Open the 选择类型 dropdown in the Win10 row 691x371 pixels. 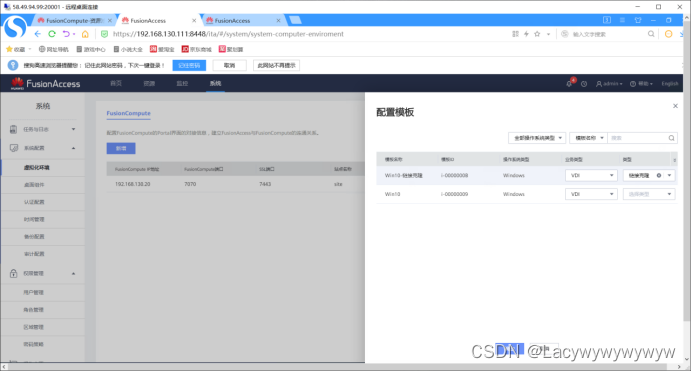[x=649, y=194]
